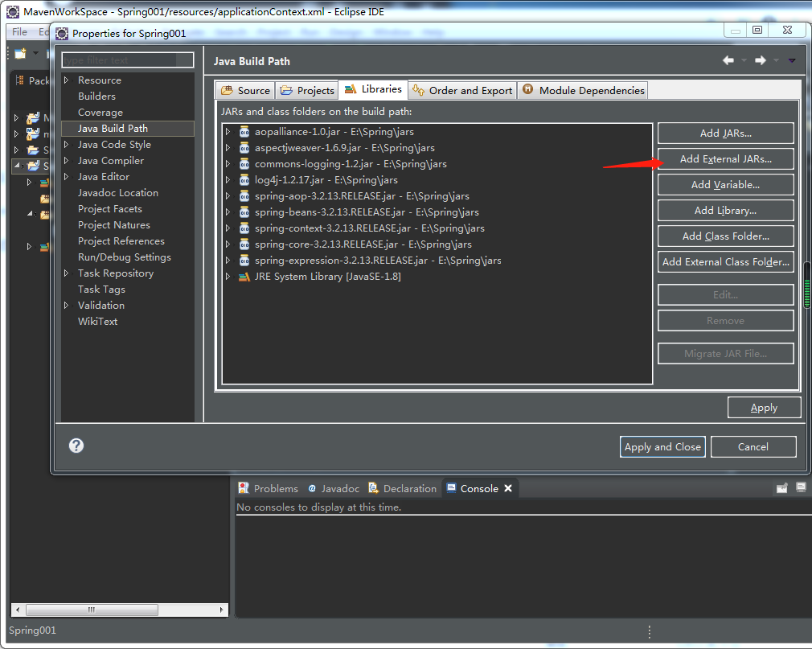Click spring-beans-3.2.13.RELEASE.jar jar icon
The width and height of the screenshot is (812, 649).
click(244, 212)
